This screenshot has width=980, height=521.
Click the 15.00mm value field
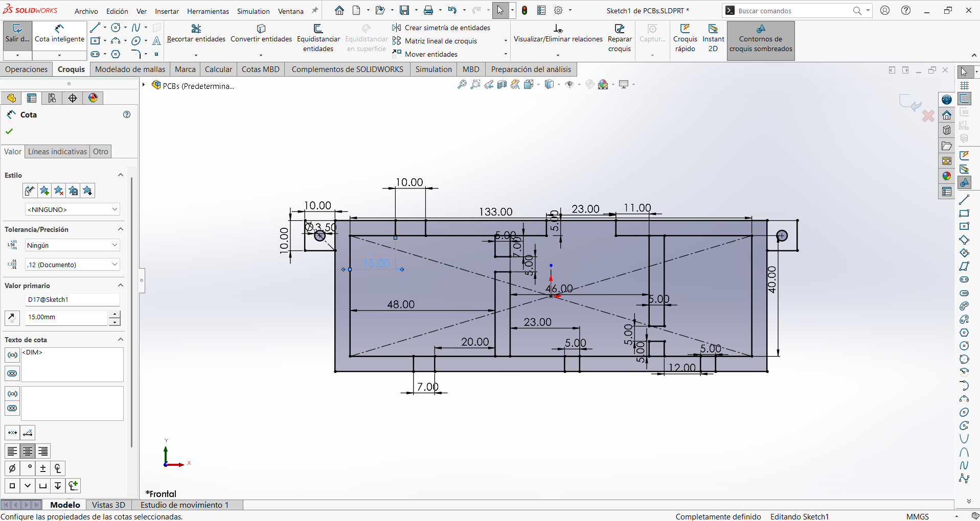66,317
